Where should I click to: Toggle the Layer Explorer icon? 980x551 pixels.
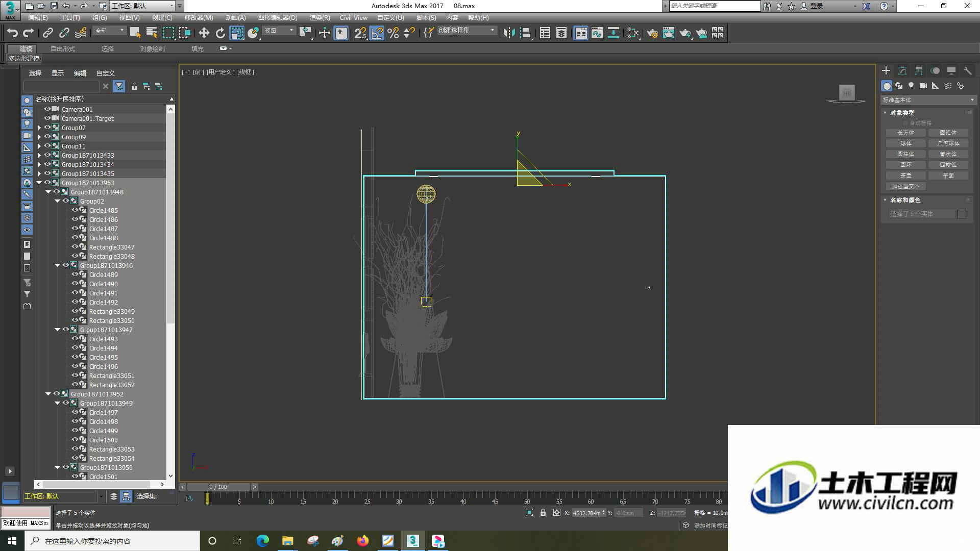point(561,33)
